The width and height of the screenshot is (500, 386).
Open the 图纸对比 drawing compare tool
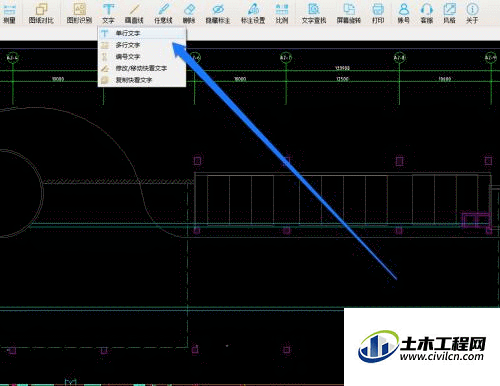click(41, 13)
